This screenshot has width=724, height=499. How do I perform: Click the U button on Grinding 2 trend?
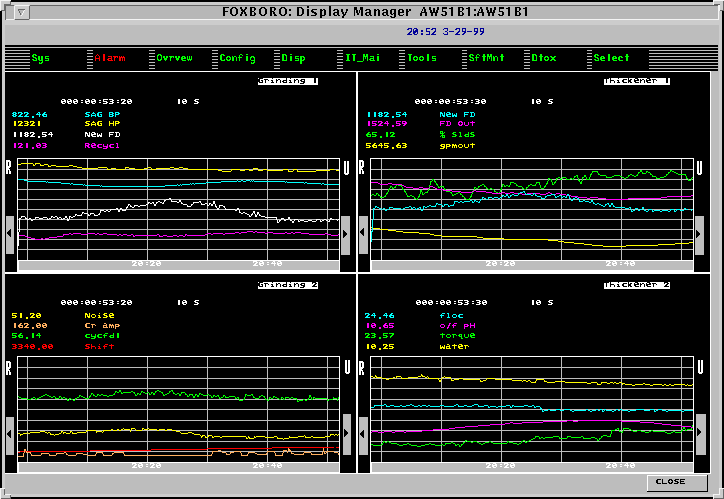(347, 367)
